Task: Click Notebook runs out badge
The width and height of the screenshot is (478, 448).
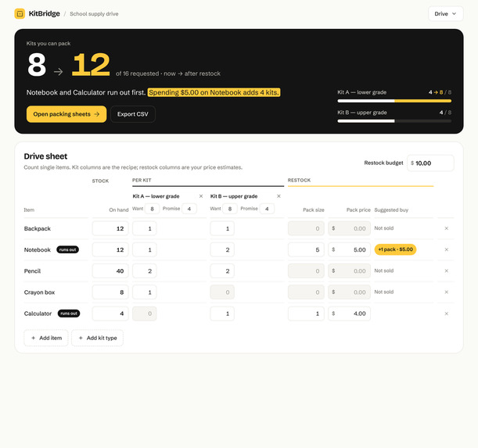Action: 68,250
